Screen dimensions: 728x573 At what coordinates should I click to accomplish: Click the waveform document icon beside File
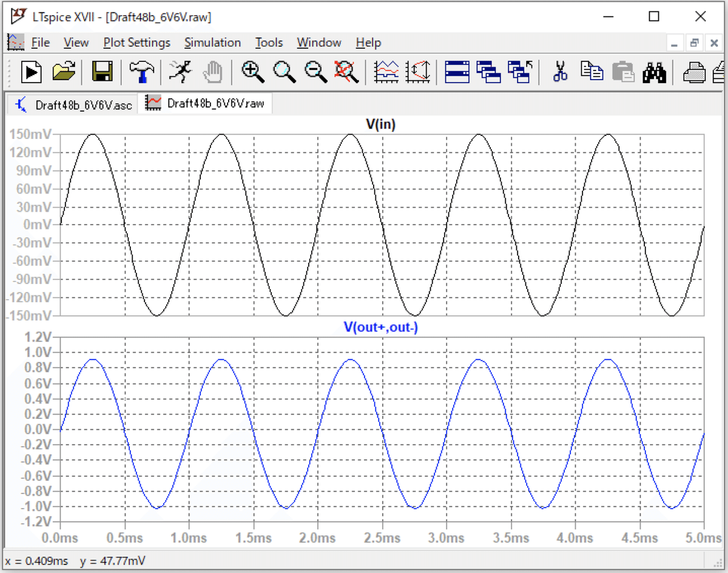click(15, 42)
